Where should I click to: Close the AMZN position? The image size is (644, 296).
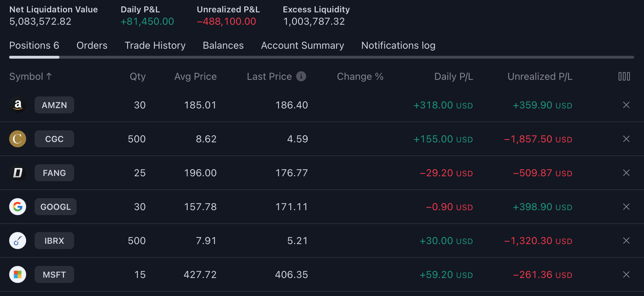626,105
